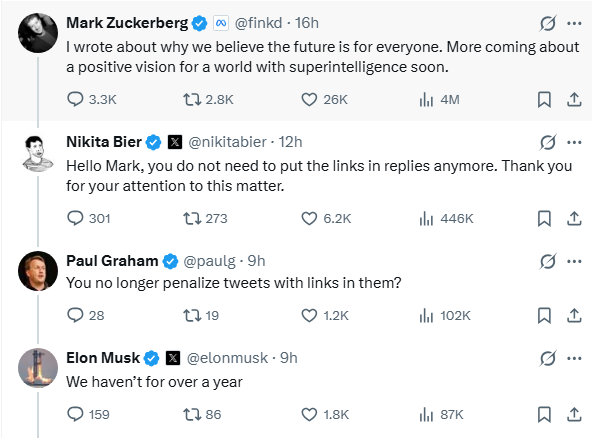The width and height of the screenshot is (592, 438).
Task: Click the Meta affiliation badge next to Zuckerberg
Action: 221,23
